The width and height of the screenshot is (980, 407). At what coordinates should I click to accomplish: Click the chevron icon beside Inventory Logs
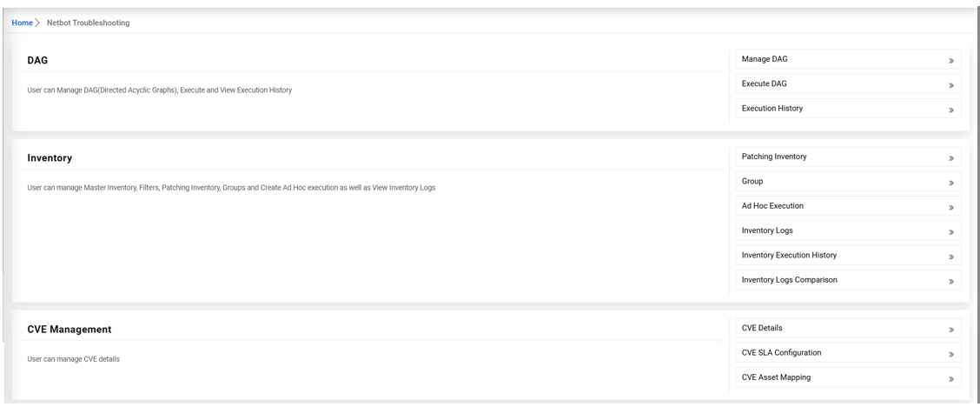[951, 232]
